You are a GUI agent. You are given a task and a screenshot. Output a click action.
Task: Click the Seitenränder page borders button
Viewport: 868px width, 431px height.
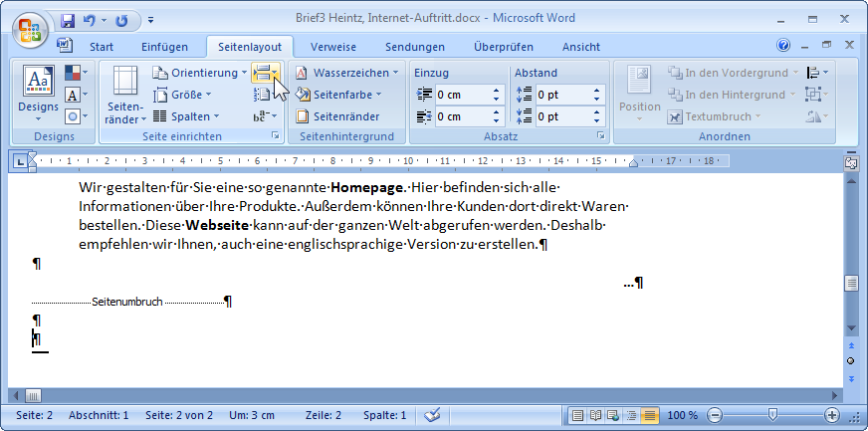tap(337, 116)
